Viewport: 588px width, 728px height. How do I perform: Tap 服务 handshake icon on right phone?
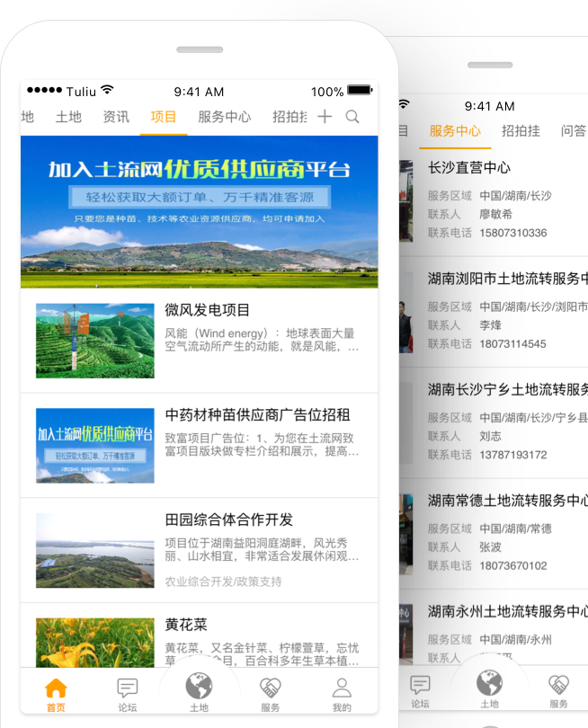click(558, 685)
